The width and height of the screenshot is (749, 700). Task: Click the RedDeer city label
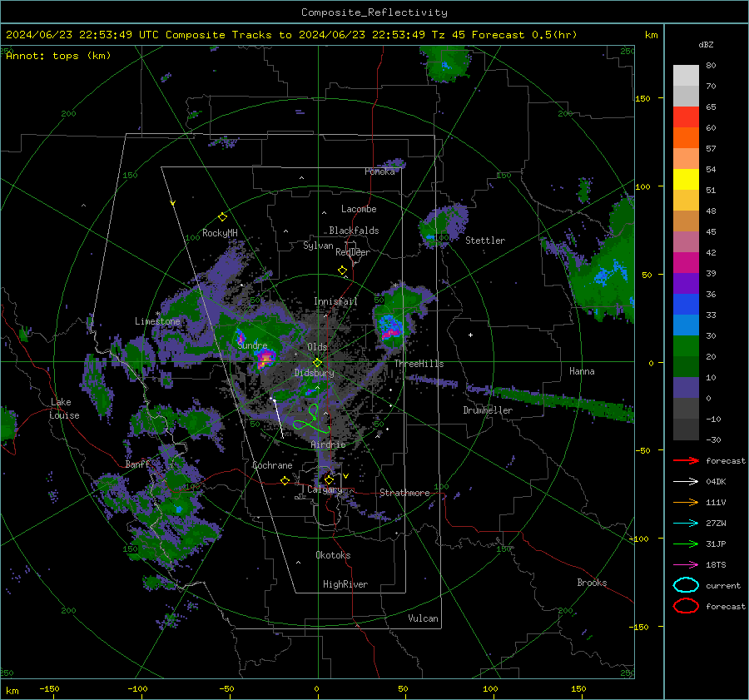(x=353, y=252)
